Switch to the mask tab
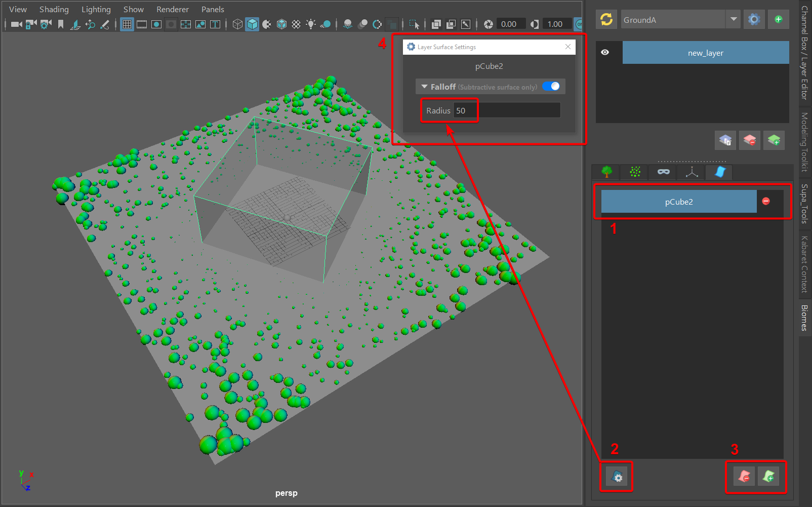Image resolution: width=812 pixels, height=507 pixels. coord(663,172)
